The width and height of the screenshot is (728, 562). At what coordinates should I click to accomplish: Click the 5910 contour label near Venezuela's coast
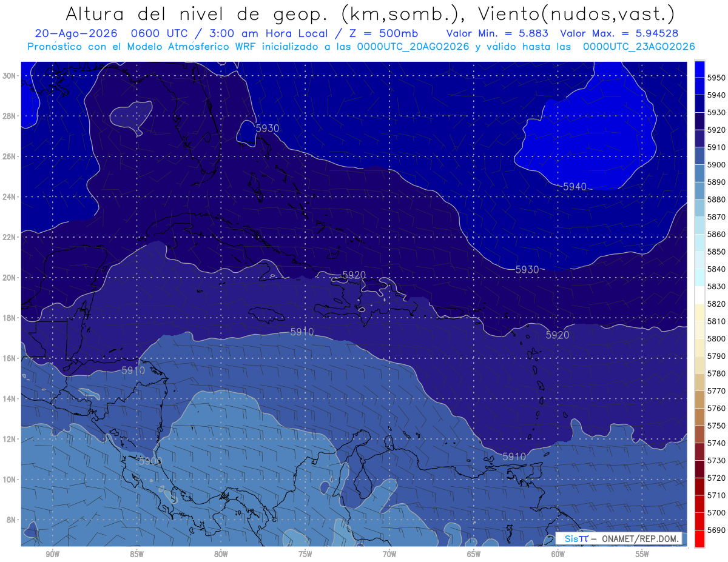pyautogui.click(x=514, y=457)
